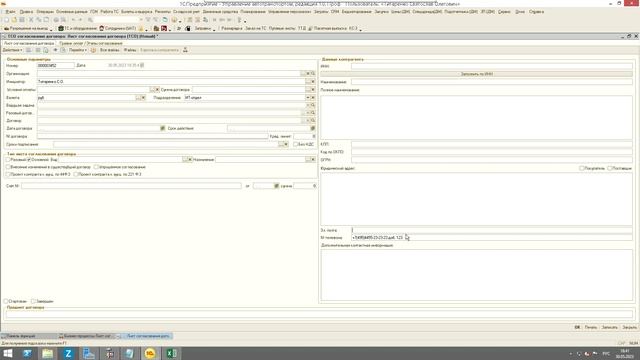
Task: Toggle the Стартован checkbox
Action: coord(6,301)
